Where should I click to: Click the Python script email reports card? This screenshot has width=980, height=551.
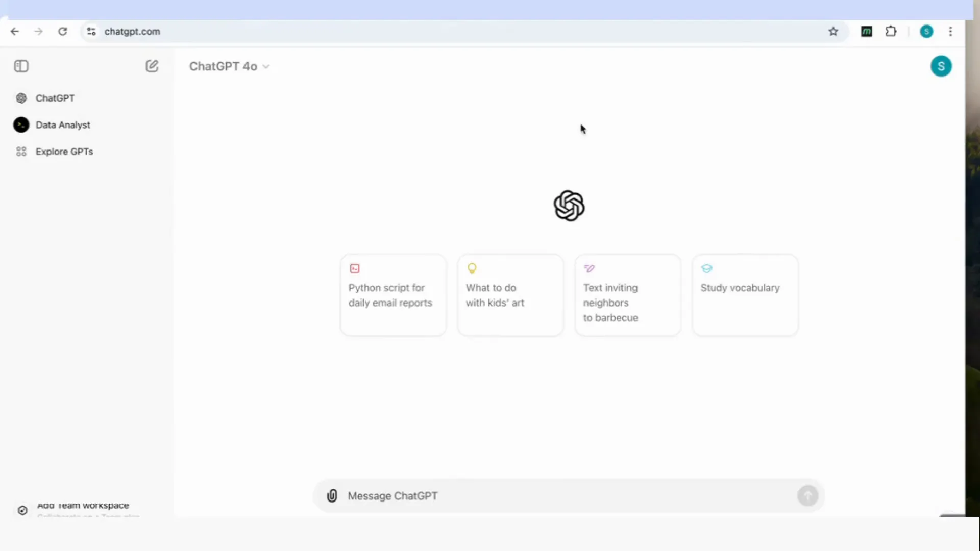pyautogui.click(x=393, y=294)
